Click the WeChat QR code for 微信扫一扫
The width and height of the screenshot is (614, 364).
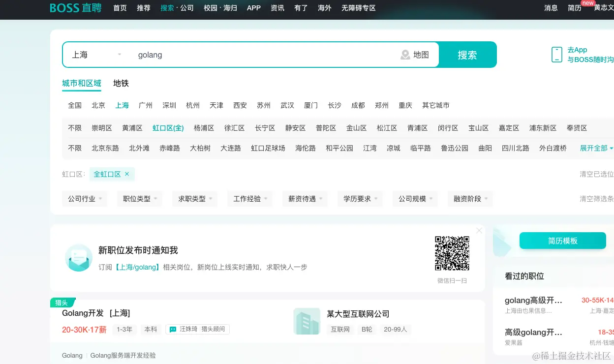click(452, 253)
